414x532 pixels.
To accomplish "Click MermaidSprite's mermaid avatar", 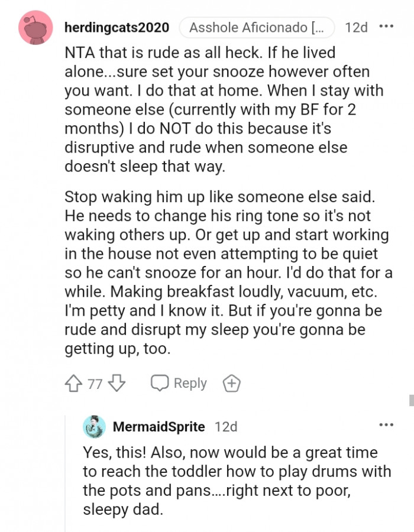I will tap(95, 426).
